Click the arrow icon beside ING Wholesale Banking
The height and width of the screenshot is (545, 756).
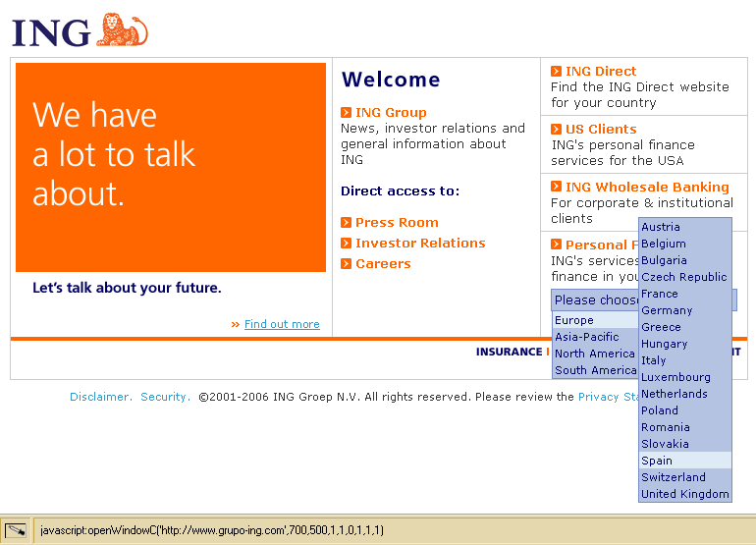tap(556, 187)
